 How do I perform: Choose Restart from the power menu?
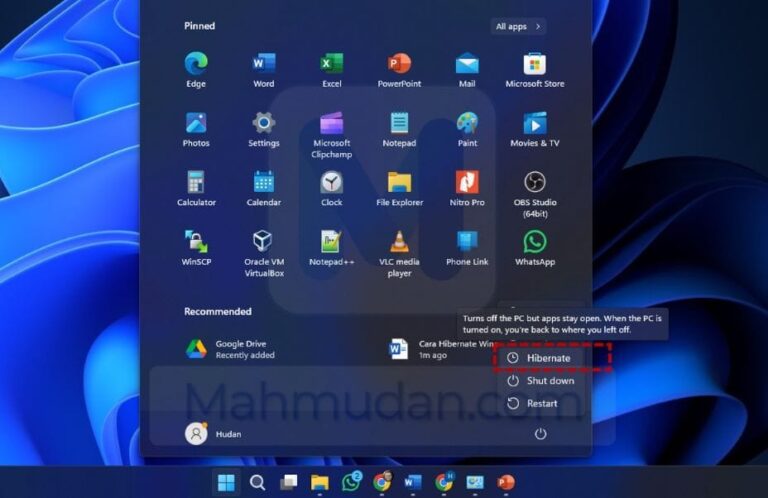(540, 403)
